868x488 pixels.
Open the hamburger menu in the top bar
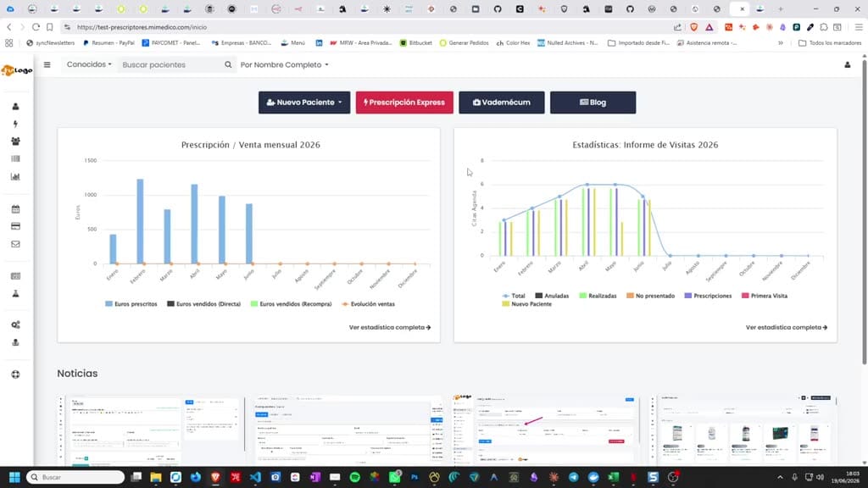tap(47, 64)
